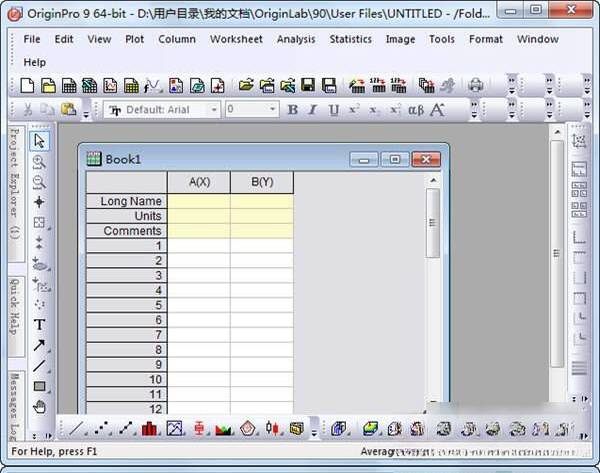This screenshot has height=473, width=600.
Task: Add a new workbook
Action: pyautogui.click(x=69, y=85)
